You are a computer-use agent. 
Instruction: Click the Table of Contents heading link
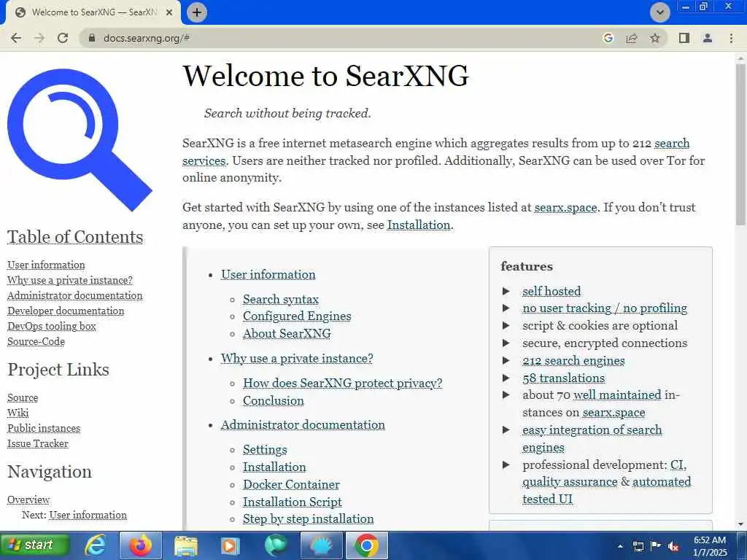pos(75,237)
